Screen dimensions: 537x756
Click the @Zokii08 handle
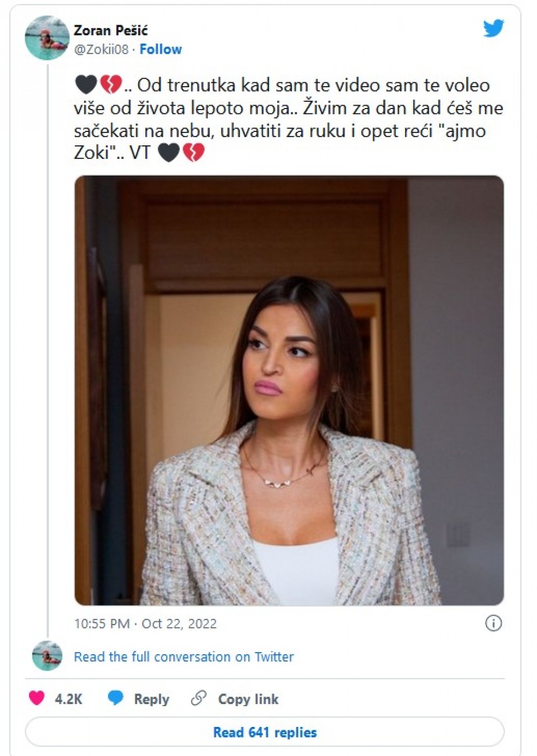(x=101, y=49)
